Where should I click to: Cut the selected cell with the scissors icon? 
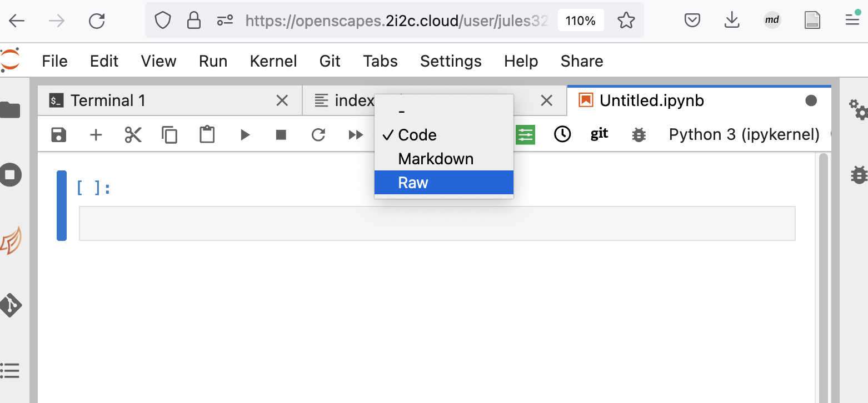pyautogui.click(x=133, y=135)
